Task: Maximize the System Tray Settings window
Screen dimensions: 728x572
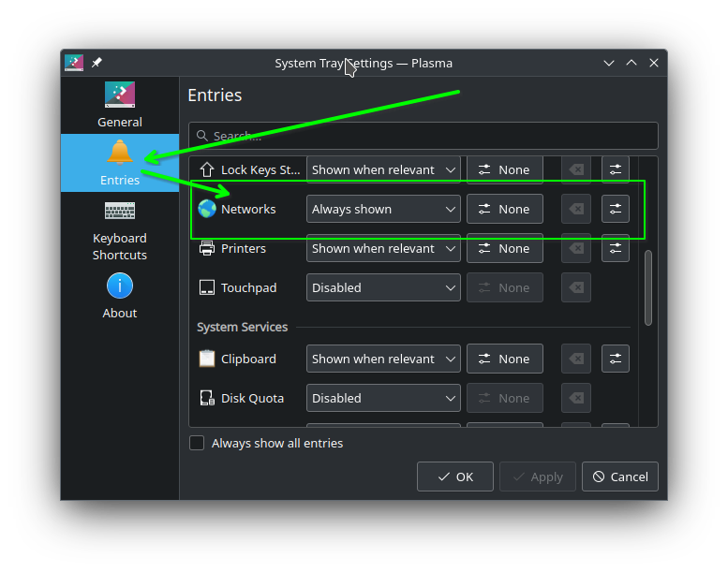Action: click(x=631, y=63)
